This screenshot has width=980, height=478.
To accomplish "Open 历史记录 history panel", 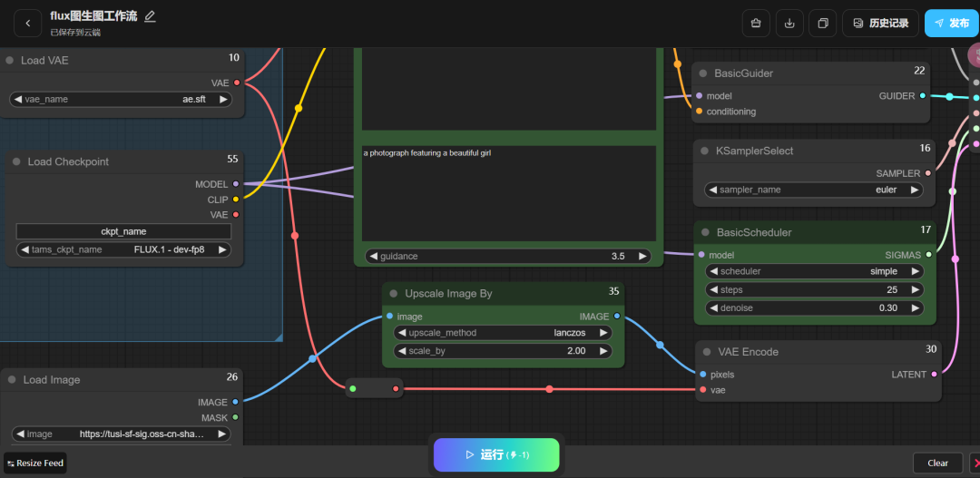I will click(x=880, y=24).
